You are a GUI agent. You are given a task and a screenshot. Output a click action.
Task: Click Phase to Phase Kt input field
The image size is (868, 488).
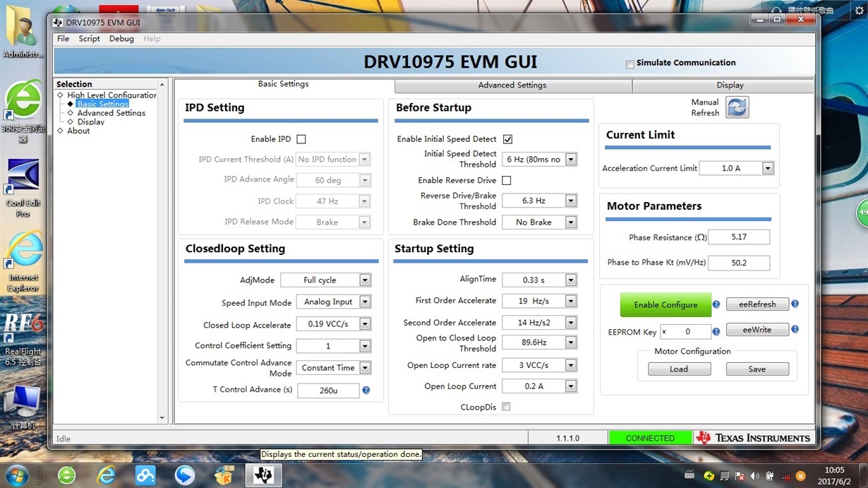coord(739,263)
